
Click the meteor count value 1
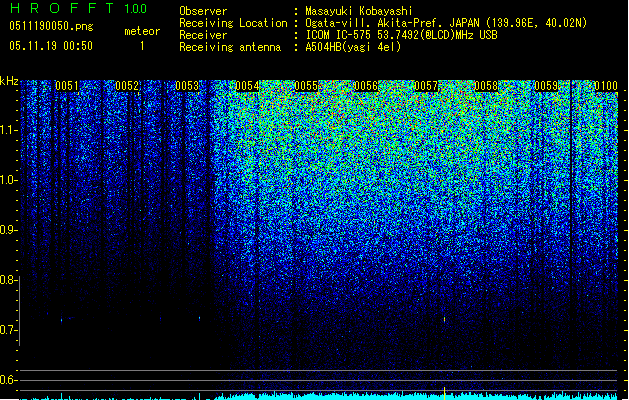click(142, 46)
